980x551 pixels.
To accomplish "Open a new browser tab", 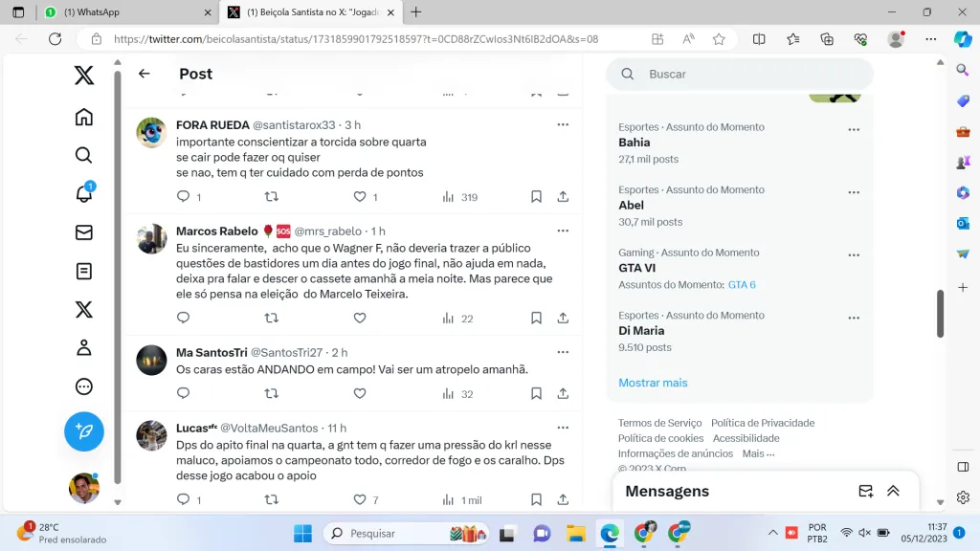I will pos(415,12).
